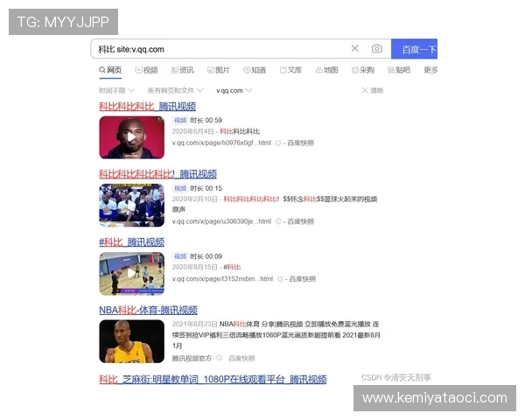The height and width of the screenshot is (420, 525).
Task: Select the date text 2020年9月15日
Action: coord(195,267)
